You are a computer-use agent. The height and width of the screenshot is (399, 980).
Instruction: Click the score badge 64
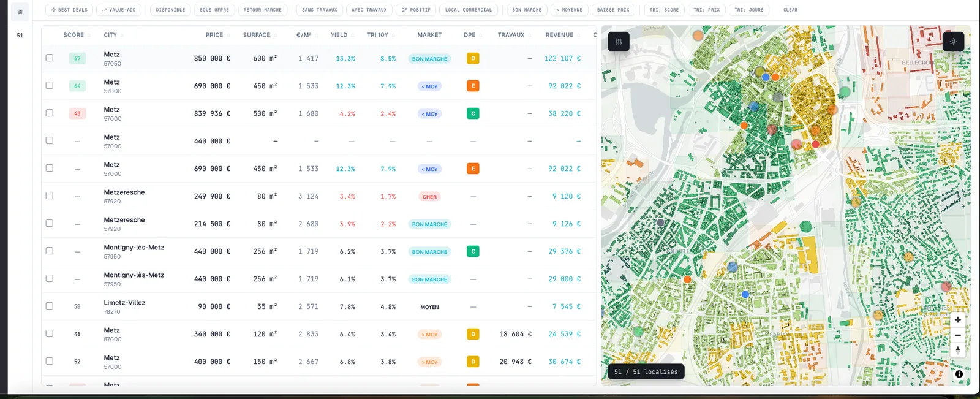point(77,86)
